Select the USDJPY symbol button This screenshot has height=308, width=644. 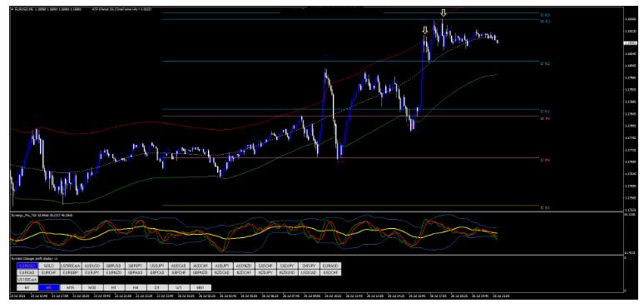tap(158, 266)
